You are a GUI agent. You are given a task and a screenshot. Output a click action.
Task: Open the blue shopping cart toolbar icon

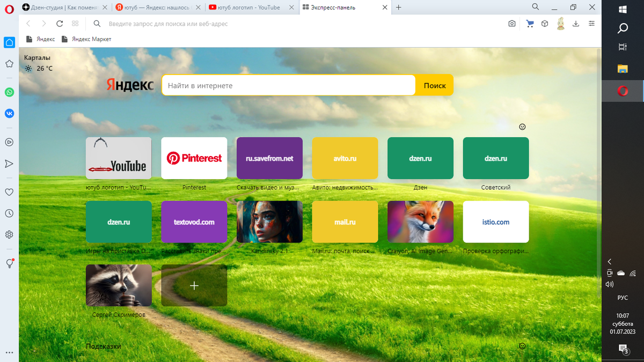coord(530,24)
